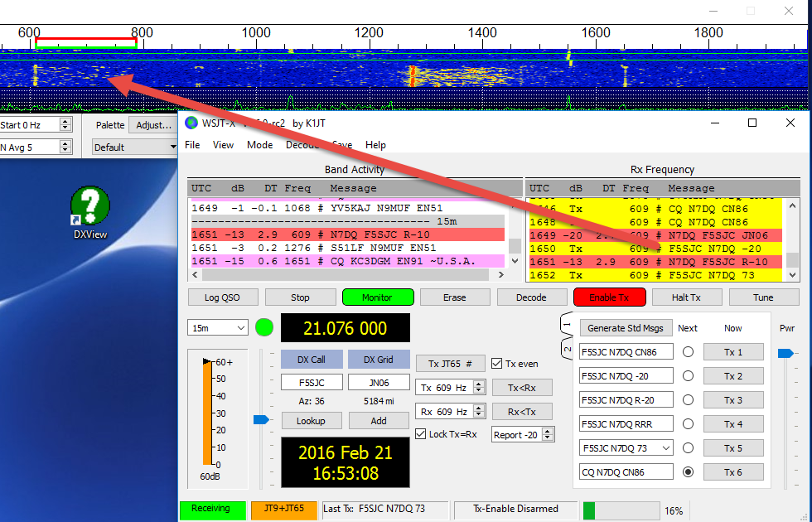Viewport: 812px width, 522px height.
Task: Click the Start 0 Hz stepper arrows
Action: coord(65,125)
